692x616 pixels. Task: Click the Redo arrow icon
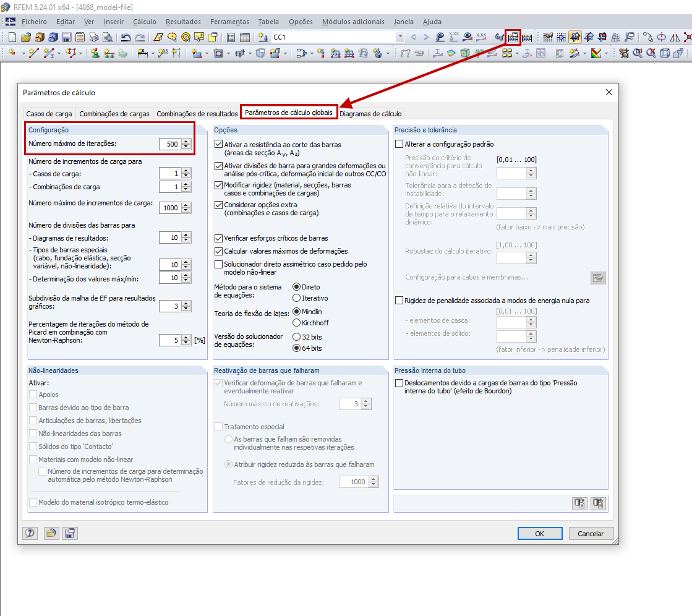pos(140,38)
